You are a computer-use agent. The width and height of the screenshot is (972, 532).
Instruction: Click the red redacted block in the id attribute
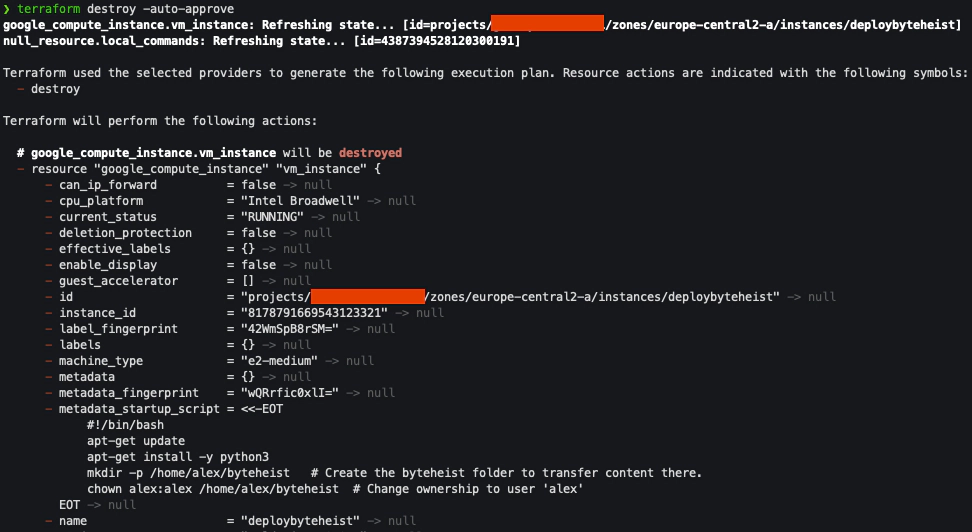tap(368, 297)
